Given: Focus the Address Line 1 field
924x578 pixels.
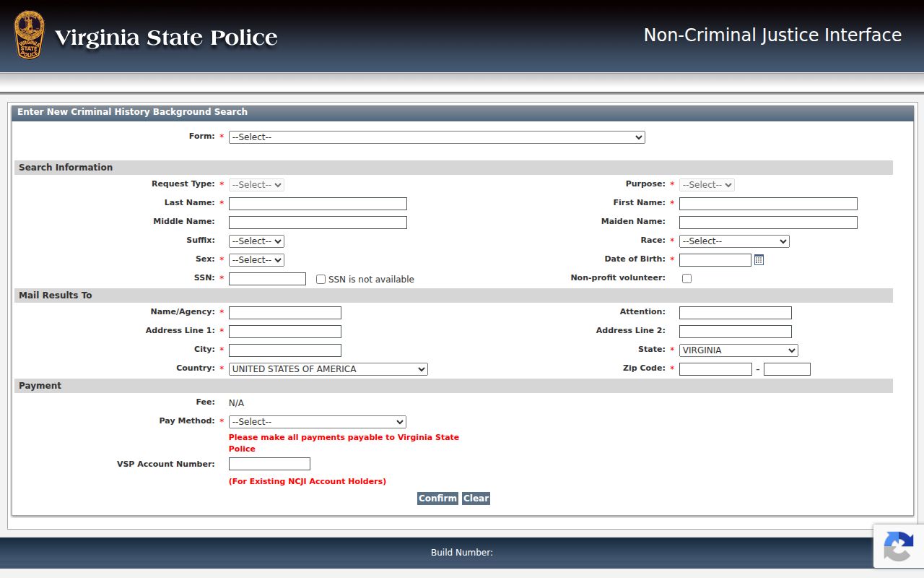Looking at the screenshot, I should click(285, 332).
